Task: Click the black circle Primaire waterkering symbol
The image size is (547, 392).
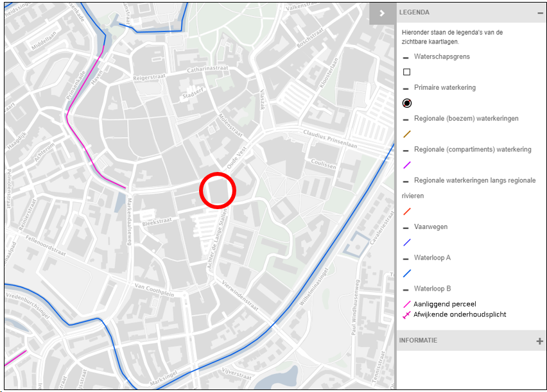Action: (x=407, y=103)
